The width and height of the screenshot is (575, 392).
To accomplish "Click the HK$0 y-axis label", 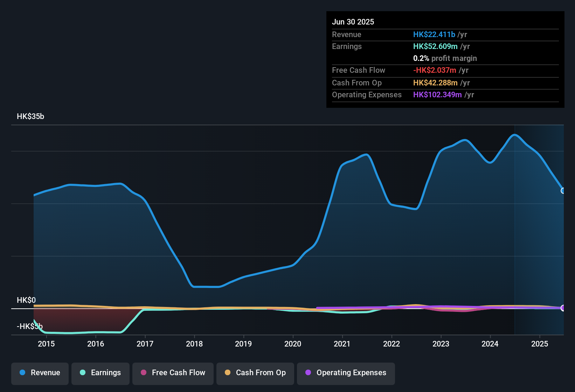I will tap(26, 300).
